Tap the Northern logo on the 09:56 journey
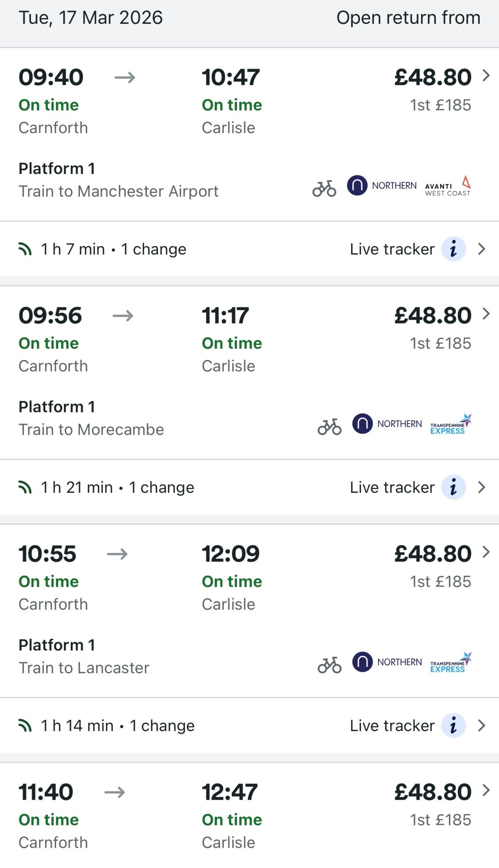 [x=387, y=424]
